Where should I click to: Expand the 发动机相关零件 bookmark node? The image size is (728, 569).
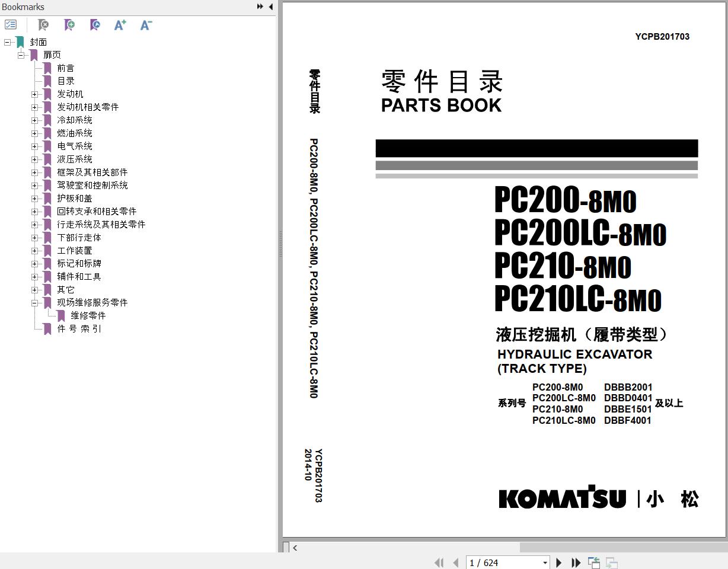(34, 107)
